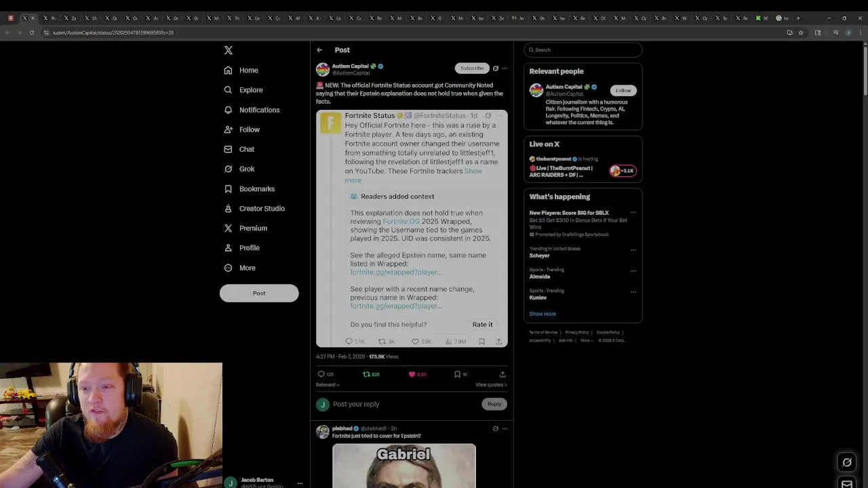The height and width of the screenshot is (488, 868).
Task: Open Terms of Service footer link
Action: [543, 332]
